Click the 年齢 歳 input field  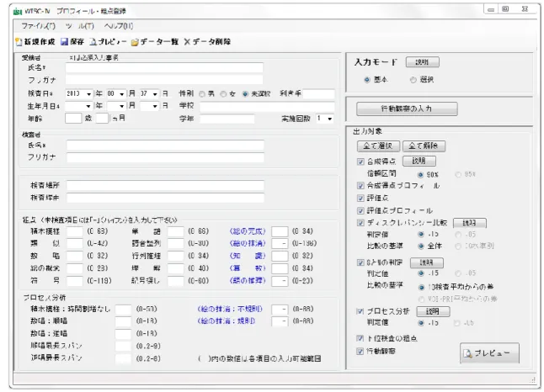(x=73, y=119)
